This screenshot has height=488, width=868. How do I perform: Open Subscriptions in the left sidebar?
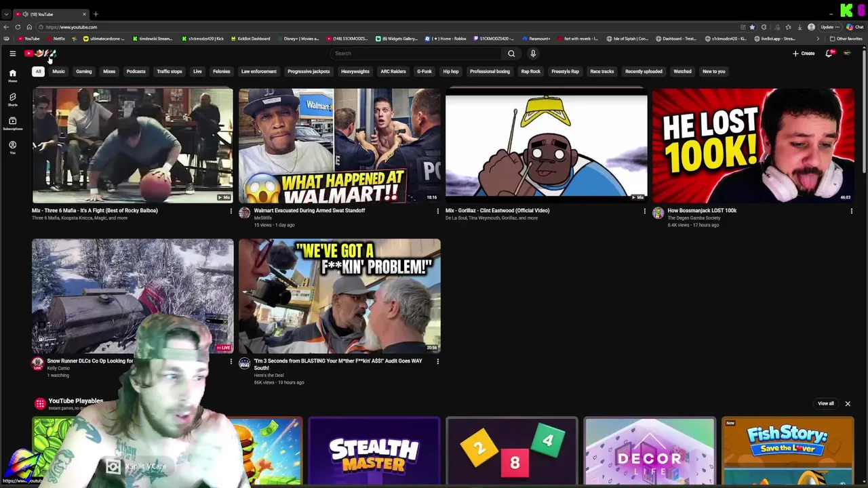pyautogui.click(x=12, y=123)
